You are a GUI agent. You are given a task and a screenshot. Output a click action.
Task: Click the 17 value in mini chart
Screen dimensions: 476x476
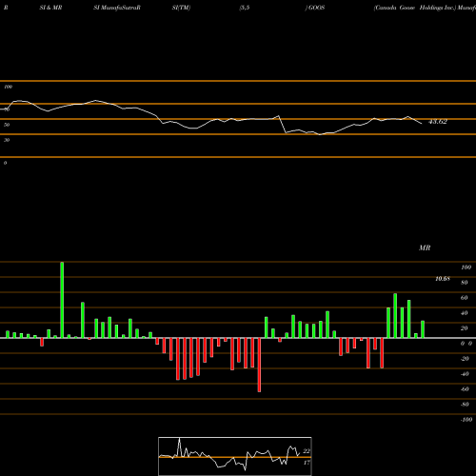pyautogui.click(x=307, y=463)
